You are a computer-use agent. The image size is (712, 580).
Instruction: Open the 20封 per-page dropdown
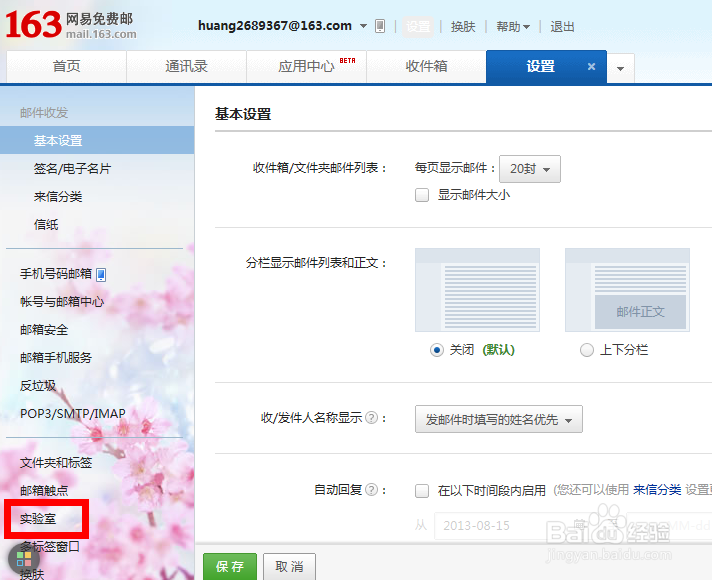(x=529, y=169)
